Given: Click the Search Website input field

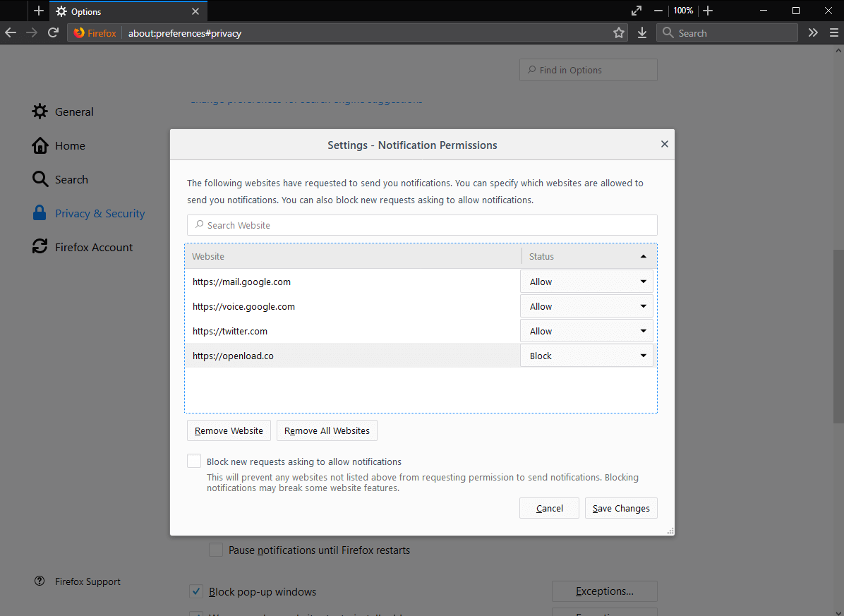Looking at the screenshot, I should pos(422,225).
